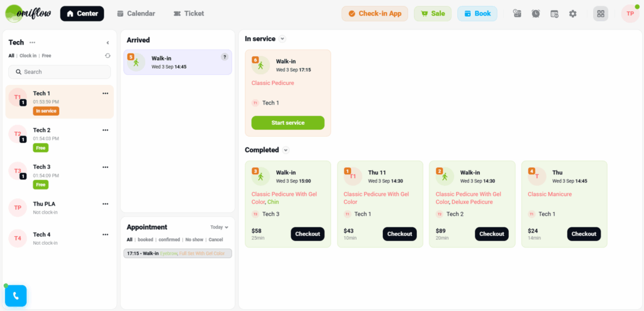The height and width of the screenshot is (311, 644).
Task: Switch to the Calendar tab
Action: point(136,13)
